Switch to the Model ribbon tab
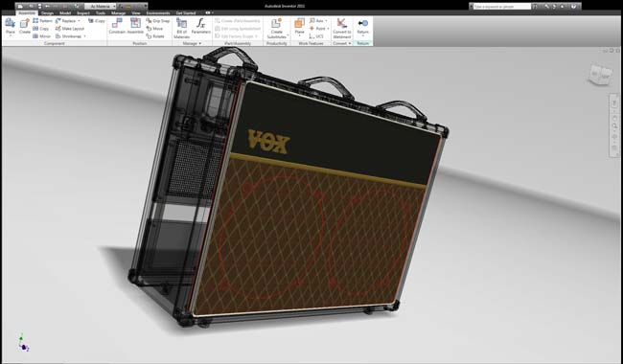 tap(65, 13)
